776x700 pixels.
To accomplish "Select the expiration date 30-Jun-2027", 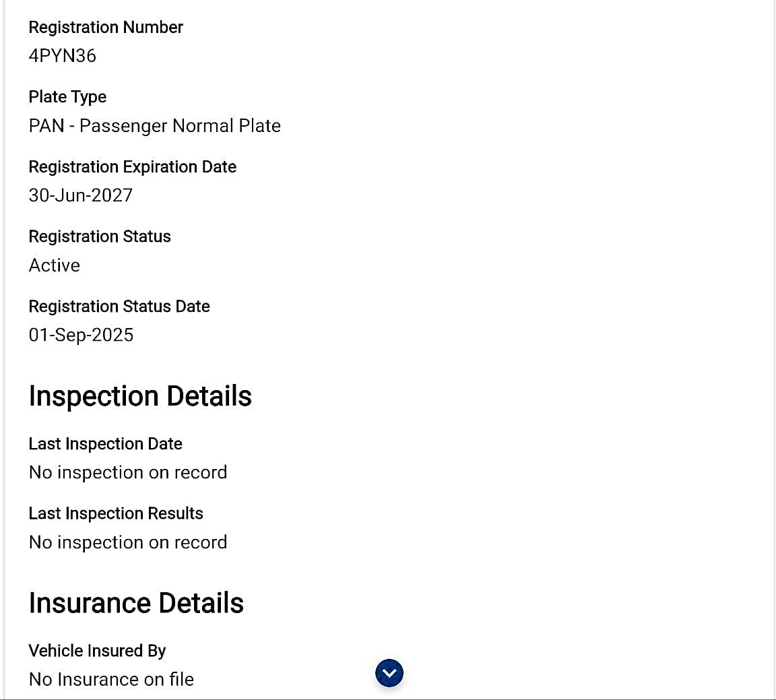I will pyautogui.click(x=81, y=195).
